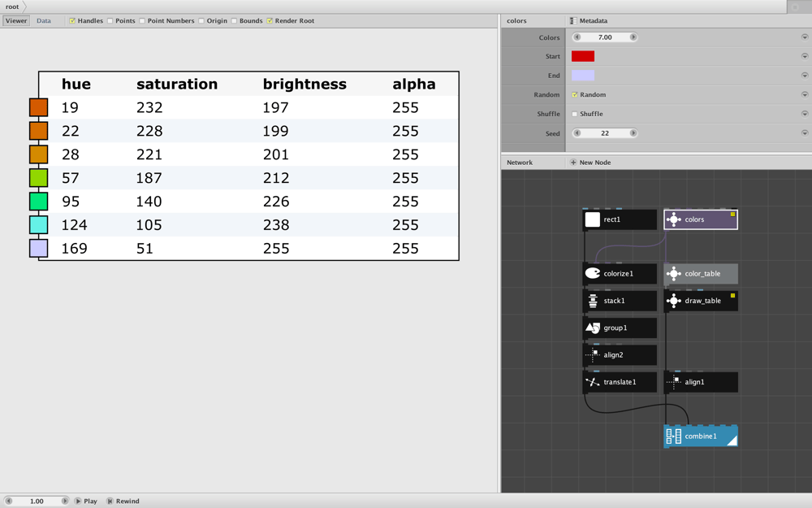Open the red Start color swatch
The width and height of the screenshot is (812, 508).
582,56
